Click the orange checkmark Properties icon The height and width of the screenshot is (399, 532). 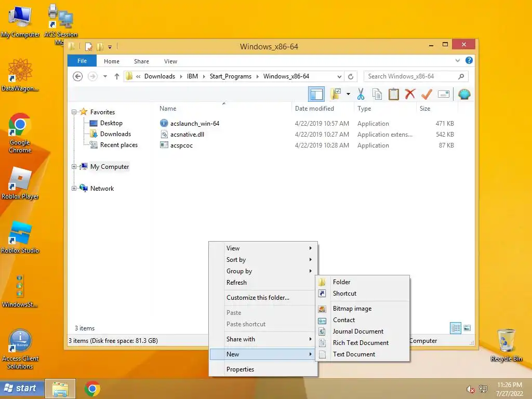click(x=427, y=94)
